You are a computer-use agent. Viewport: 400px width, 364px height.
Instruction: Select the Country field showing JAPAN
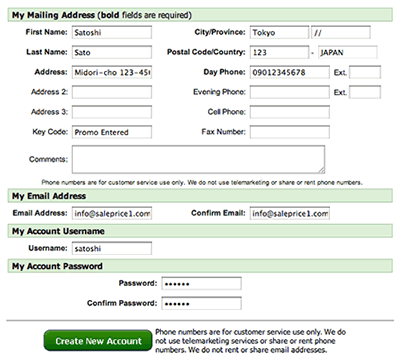pos(348,52)
